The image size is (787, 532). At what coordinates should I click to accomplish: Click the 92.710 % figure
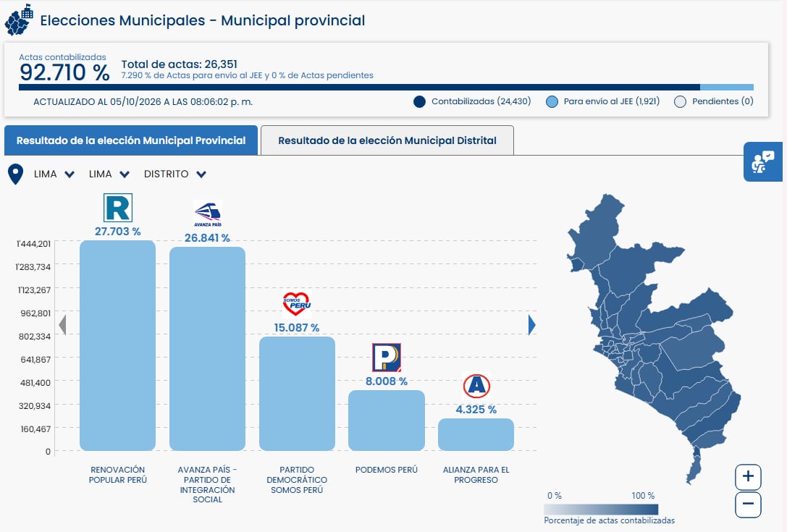coord(64,73)
